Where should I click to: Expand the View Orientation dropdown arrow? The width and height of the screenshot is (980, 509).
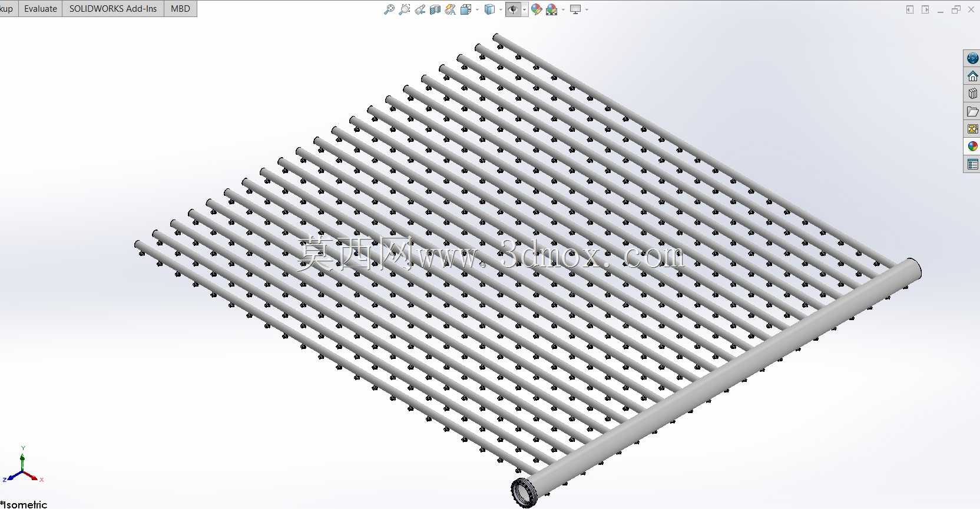[x=477, y=9]
